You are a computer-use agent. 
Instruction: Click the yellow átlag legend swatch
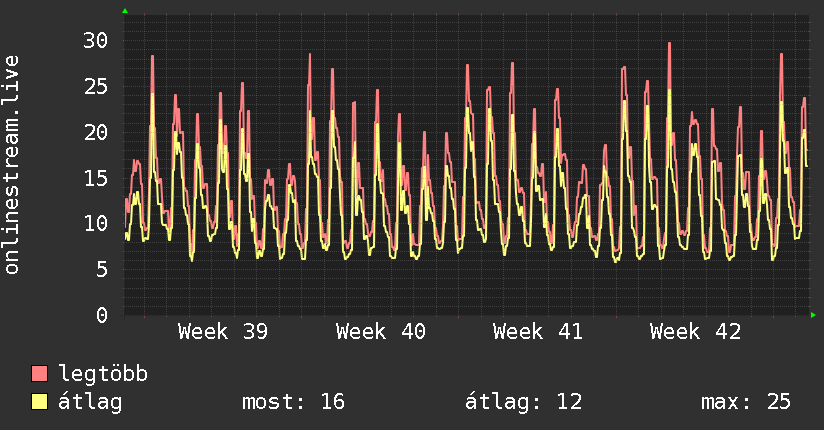[x=39, y=401]
